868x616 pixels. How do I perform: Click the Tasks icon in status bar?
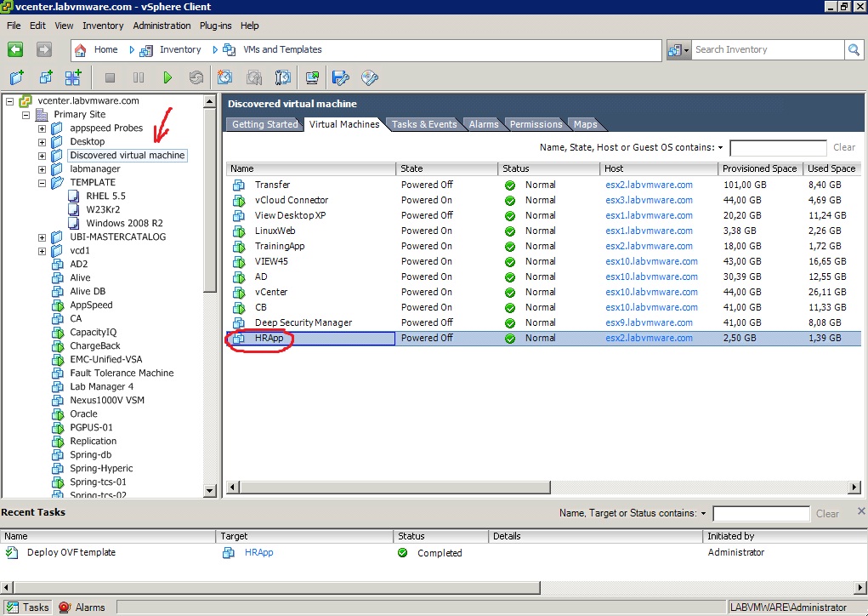pos(12,607)
